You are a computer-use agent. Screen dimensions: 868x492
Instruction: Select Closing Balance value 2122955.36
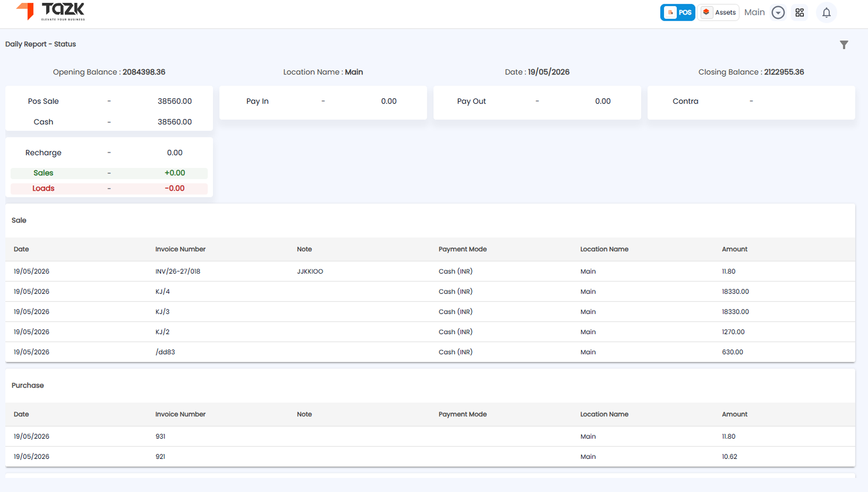click(784, 72)
